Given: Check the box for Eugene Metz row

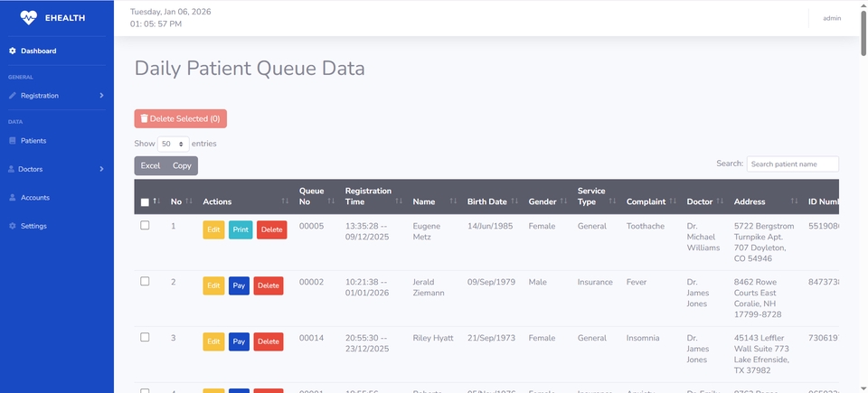Looking at the screenshot, I should tap(145, 226).
